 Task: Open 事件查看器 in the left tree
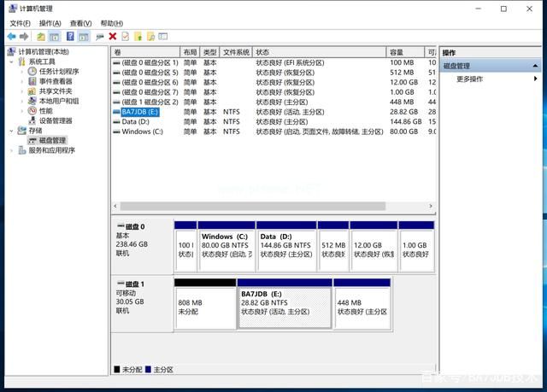(x=56, y=81)
